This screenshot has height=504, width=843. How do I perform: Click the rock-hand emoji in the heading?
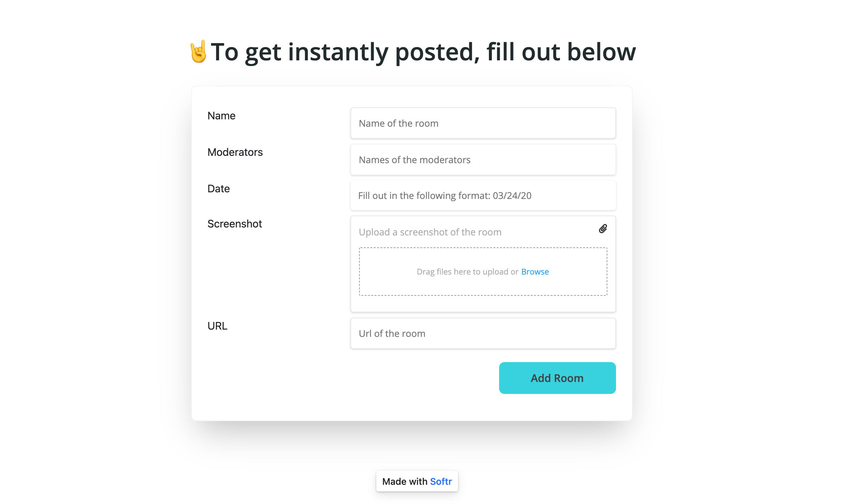199,52
